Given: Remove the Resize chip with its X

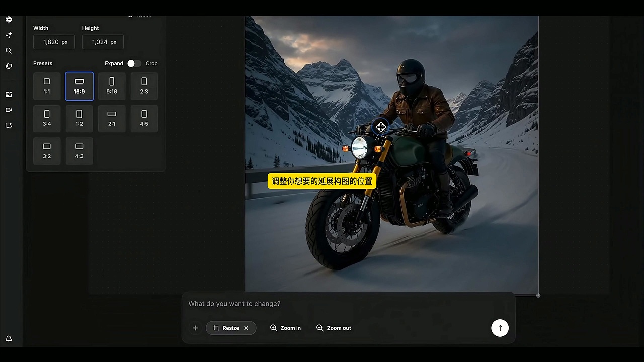Looking at the screenshot, I should pos(246,328).
